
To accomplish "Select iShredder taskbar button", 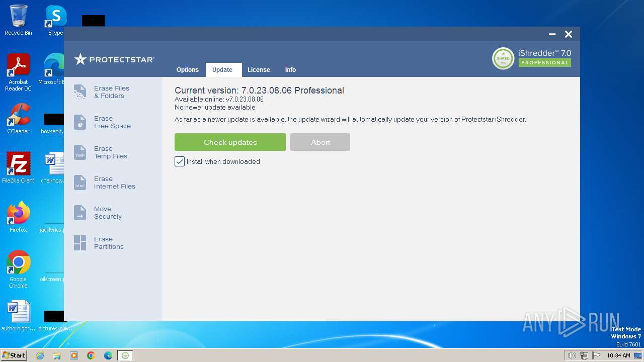I will (125, 355).
